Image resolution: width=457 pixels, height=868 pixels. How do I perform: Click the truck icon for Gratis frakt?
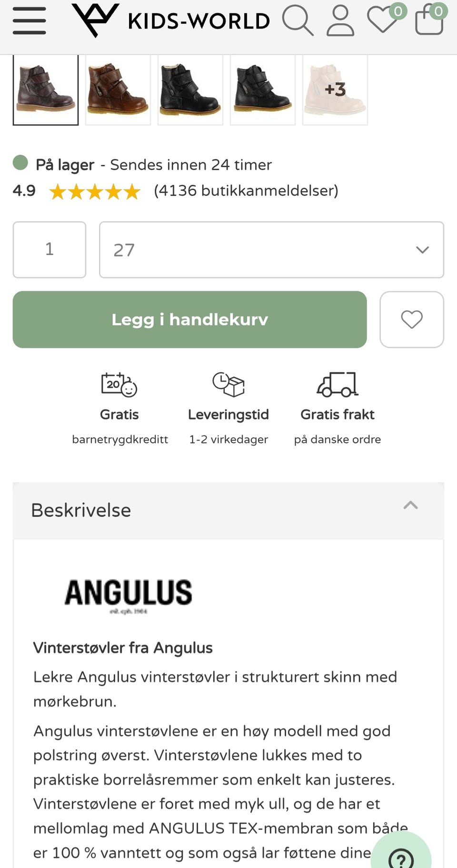tap(338, 385)
